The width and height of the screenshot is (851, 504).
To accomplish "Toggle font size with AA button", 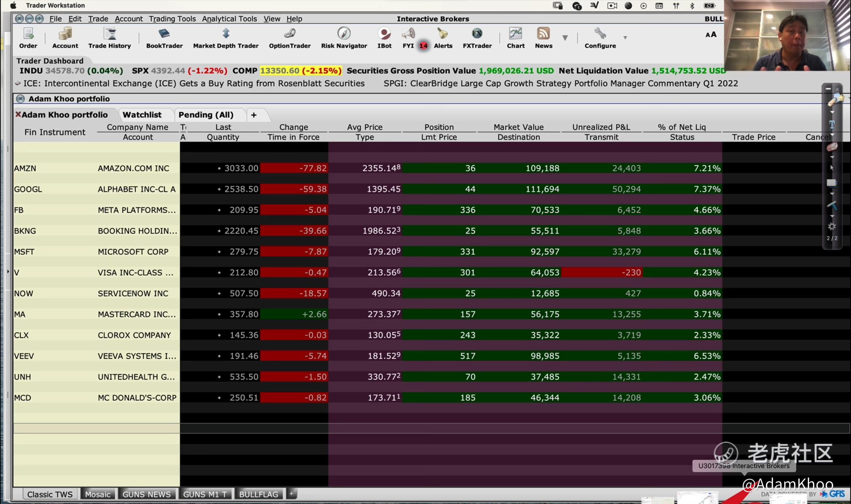I will 711,35.
